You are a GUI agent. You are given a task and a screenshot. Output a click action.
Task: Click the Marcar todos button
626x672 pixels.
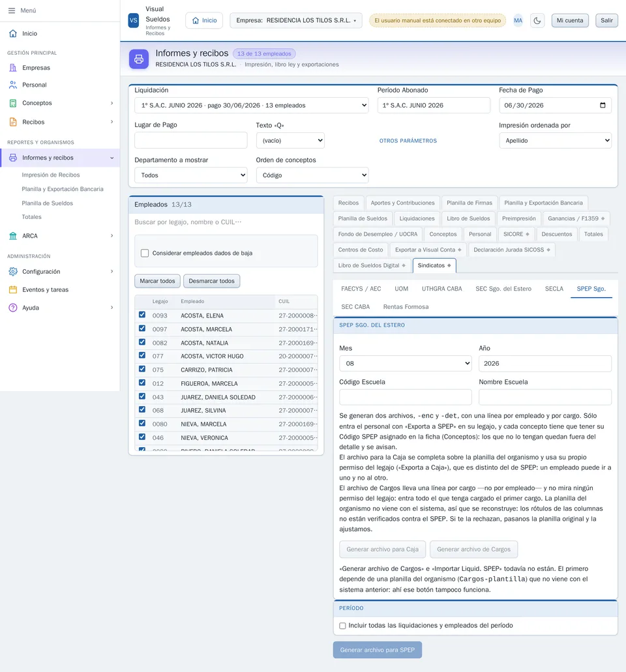[157, 281]
